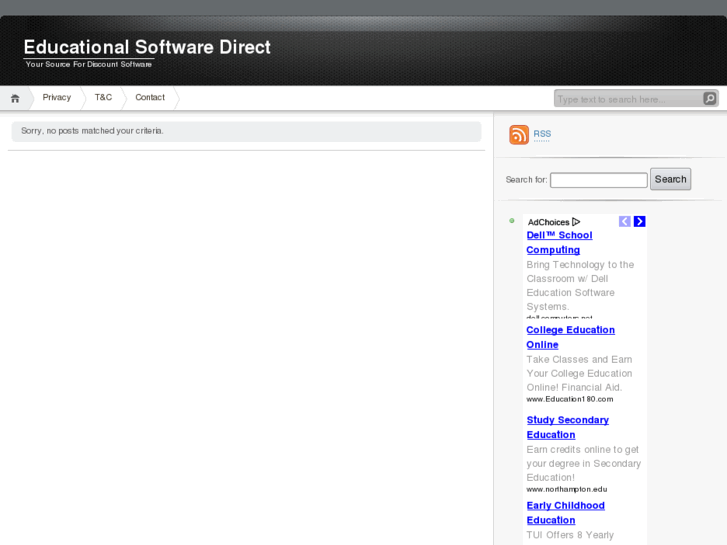Click the 'Search for:' label

pyautogui.click(x=526, y=180)
